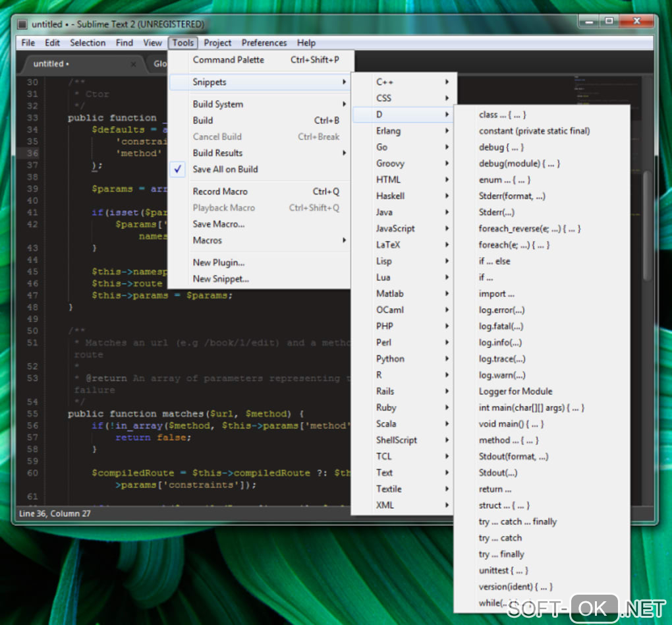
Task: Insert Logger for Module snippet
Action: (x=542, y=392)
